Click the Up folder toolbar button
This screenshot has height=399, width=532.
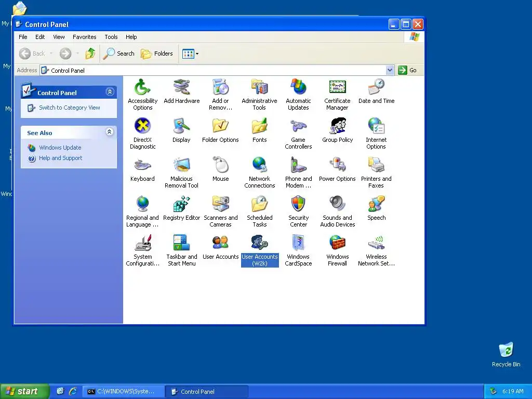coord(90,54)
